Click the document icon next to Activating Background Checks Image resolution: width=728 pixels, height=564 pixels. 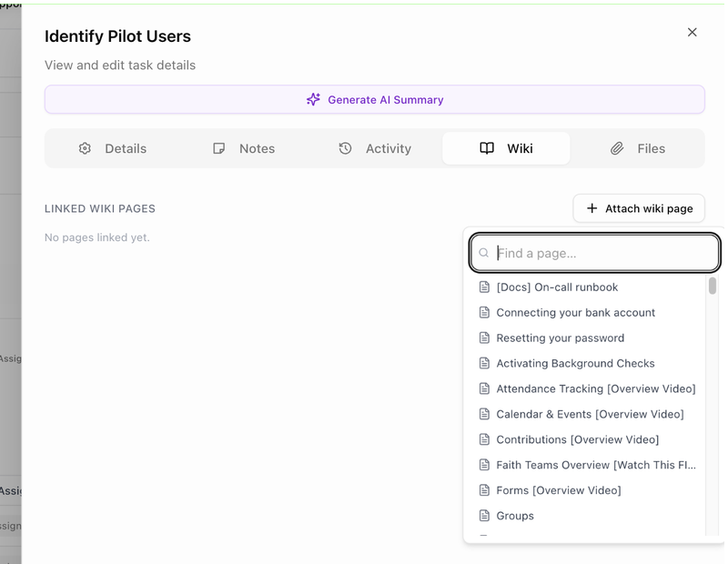click(x=484, y=363)
